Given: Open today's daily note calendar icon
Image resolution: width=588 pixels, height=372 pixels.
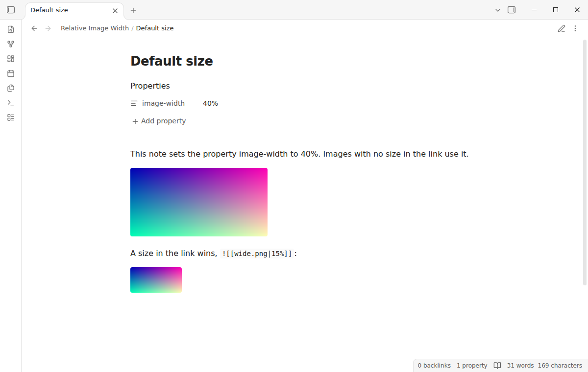Looking at the screenshot, I should [x=11, y=73].
